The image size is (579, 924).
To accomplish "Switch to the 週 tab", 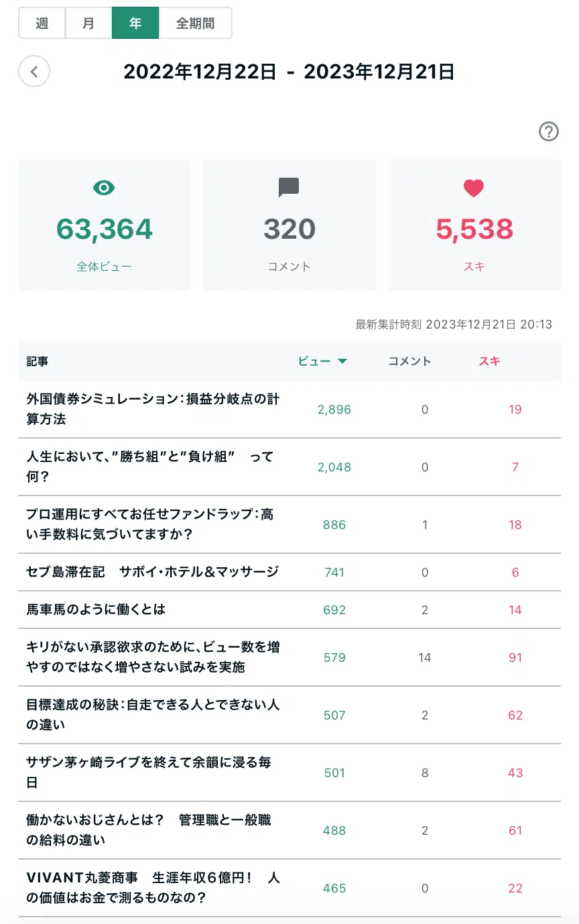I will 42,23.
